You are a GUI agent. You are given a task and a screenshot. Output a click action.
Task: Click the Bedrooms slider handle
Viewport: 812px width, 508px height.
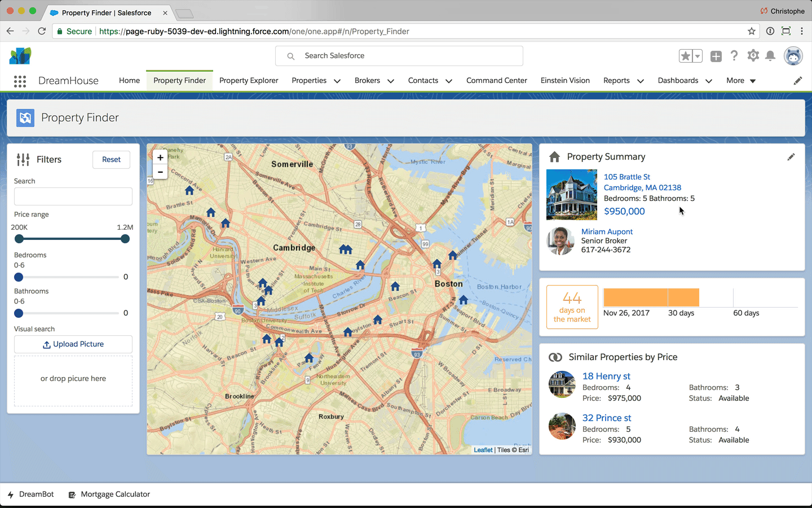[19, 277]
